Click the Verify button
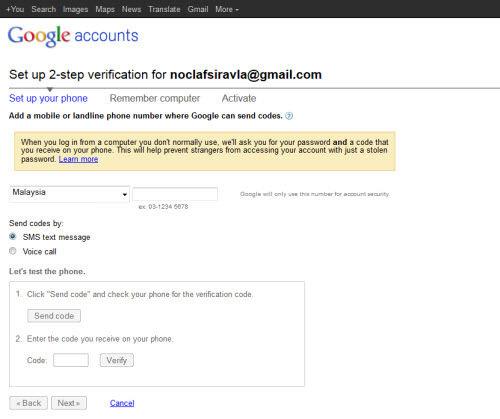The image size is (500, 419). click(117, 360)
